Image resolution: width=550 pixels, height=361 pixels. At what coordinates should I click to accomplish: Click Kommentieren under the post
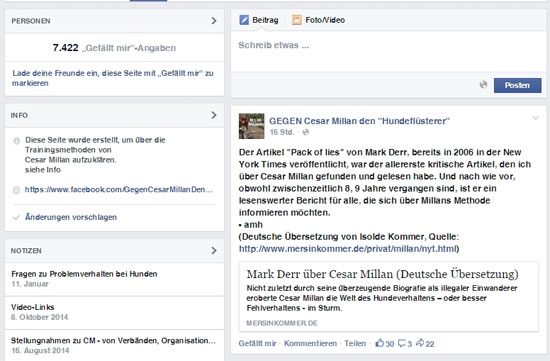310,343
